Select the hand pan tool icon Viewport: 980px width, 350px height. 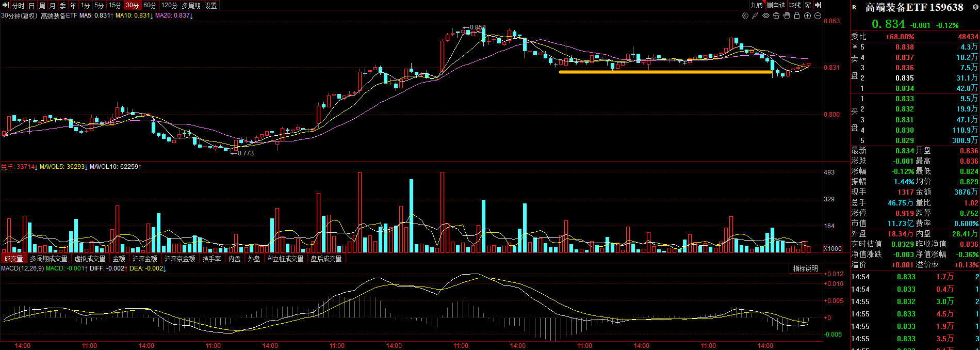[x=787, y=15]
